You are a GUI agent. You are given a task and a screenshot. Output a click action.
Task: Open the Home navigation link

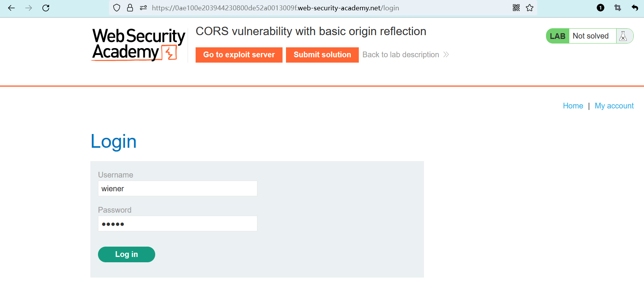pos(573,106)
